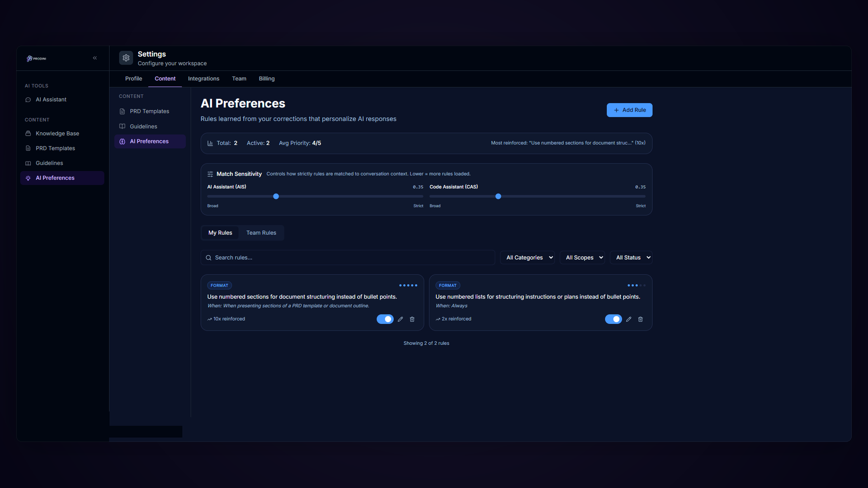Disable the numbered sections document rule toggle
The width and height of the screenshot is (868, 488).
pyautogui.click(x=385, y=319)
